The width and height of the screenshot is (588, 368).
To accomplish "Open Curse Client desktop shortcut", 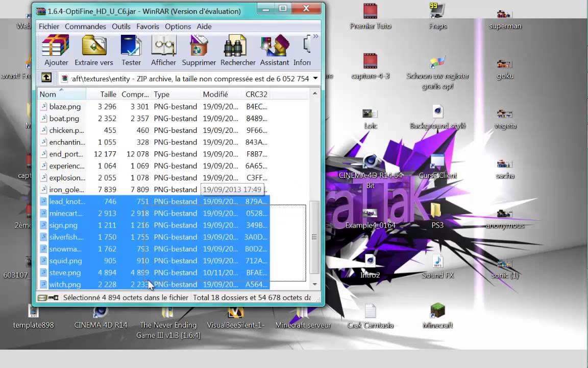I will point(437,167).
